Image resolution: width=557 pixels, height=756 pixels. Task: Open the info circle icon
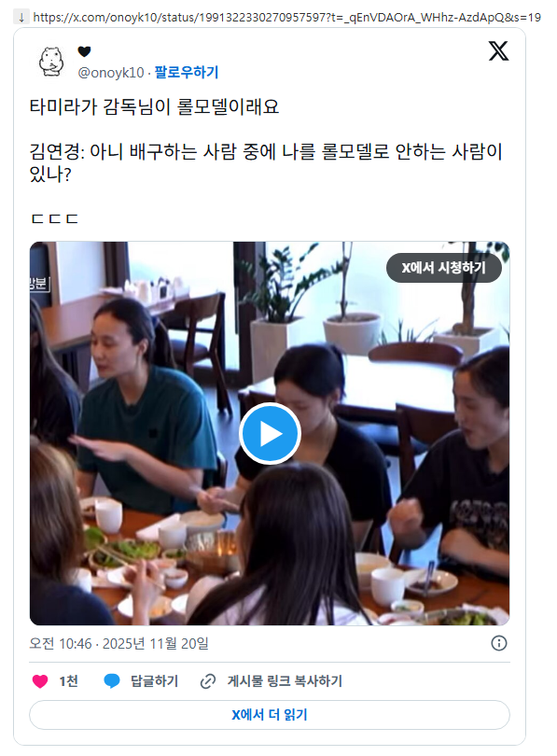(499, 643)
